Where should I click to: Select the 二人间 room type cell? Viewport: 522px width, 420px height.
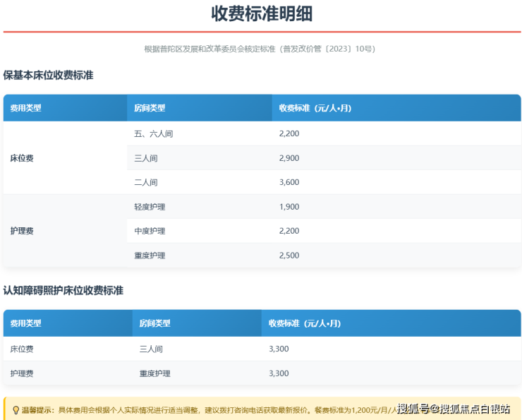[145, 182]
